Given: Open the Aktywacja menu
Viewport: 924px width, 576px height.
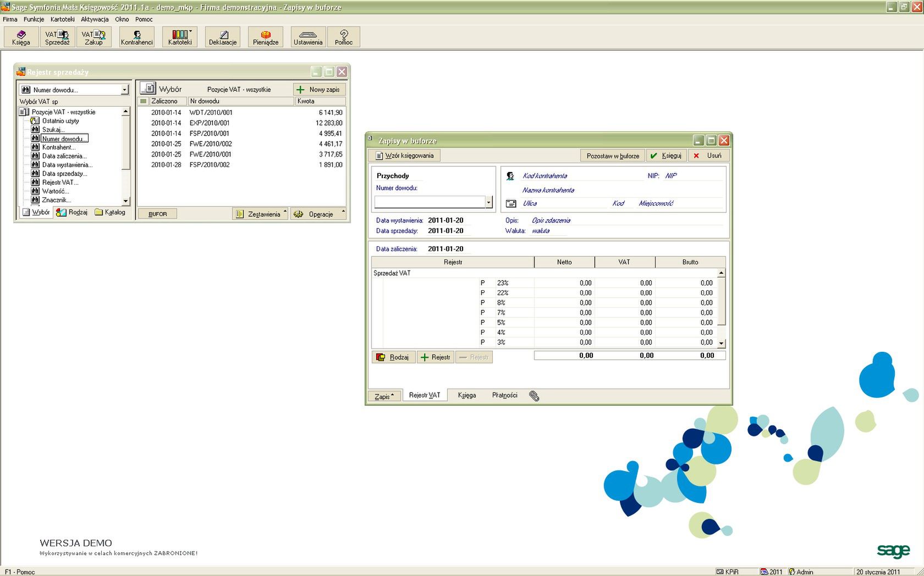Looking at the screenshot, I should click(x=95, y=19).
